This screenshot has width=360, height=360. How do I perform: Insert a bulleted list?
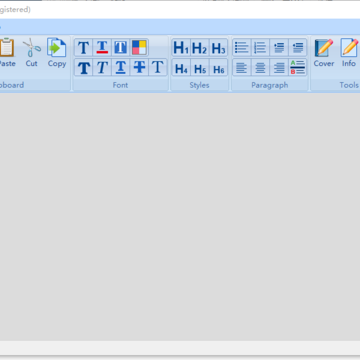242,48
